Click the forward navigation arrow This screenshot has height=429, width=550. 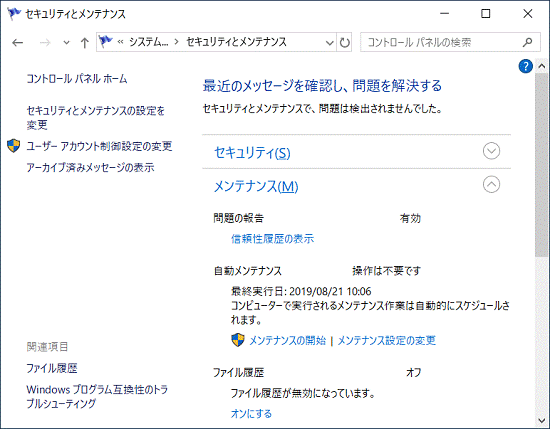coord(45,43)
